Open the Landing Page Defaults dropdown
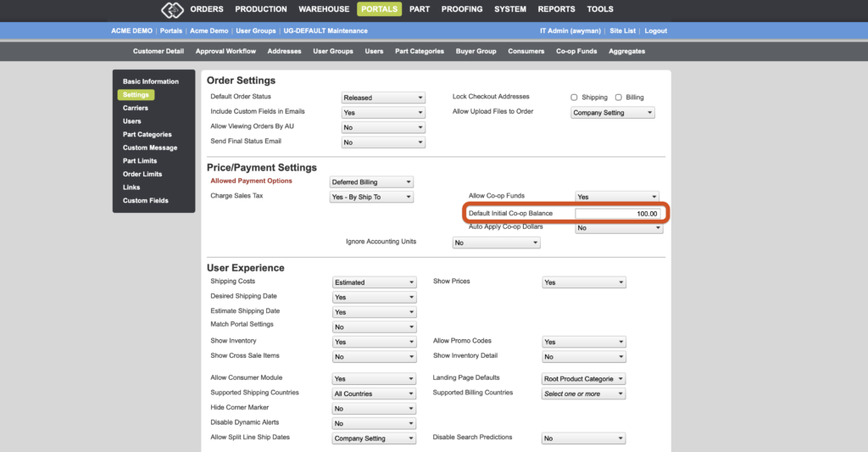The image size is (868, 452). (x=583, y=379)
